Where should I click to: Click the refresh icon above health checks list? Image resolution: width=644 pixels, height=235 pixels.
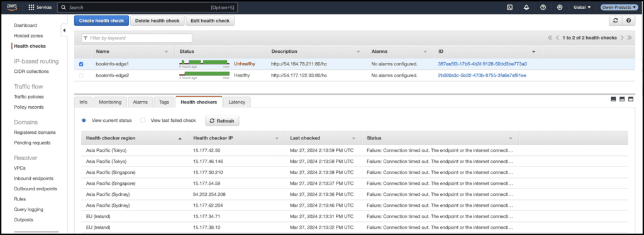[x=615, y=21]
